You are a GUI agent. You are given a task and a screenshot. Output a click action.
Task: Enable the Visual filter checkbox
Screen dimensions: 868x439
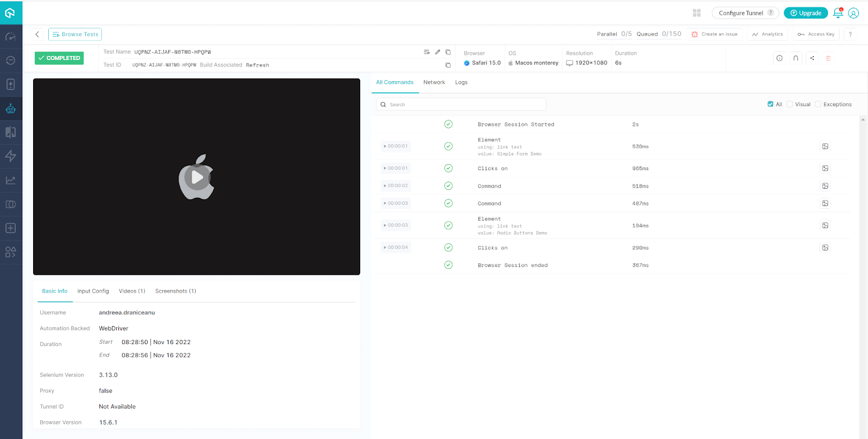pyautogui.click(x=790, y=104)
